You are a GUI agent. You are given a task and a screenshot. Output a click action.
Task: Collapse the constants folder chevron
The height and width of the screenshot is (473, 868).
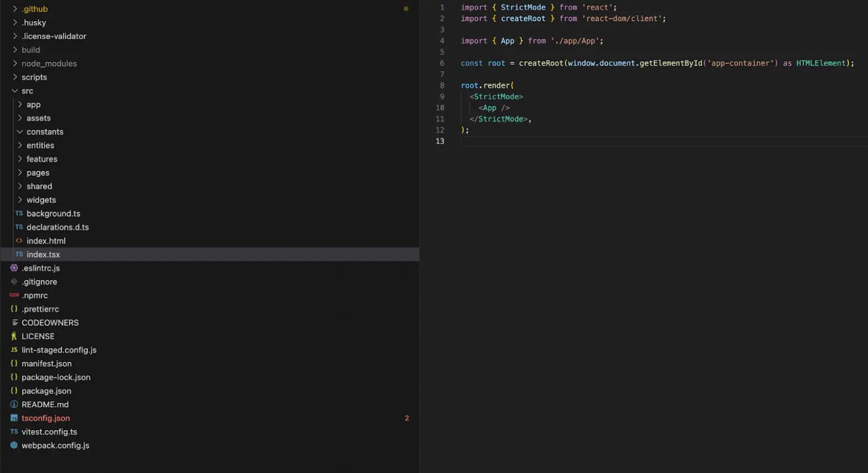tap(20, 131)
